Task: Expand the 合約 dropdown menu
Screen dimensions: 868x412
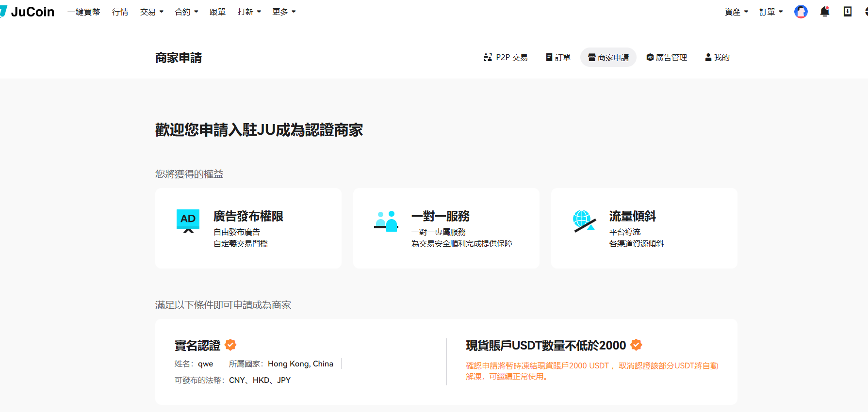Action: (187, 12)
